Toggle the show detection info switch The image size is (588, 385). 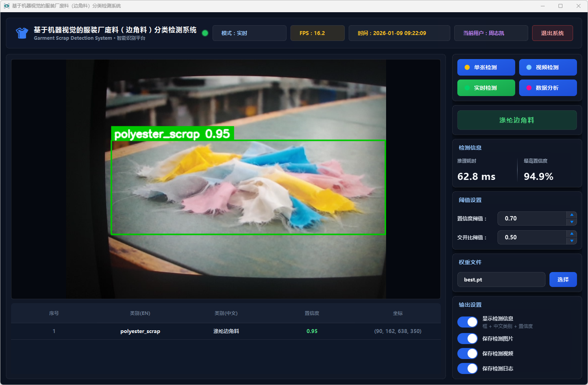point(468,322)
